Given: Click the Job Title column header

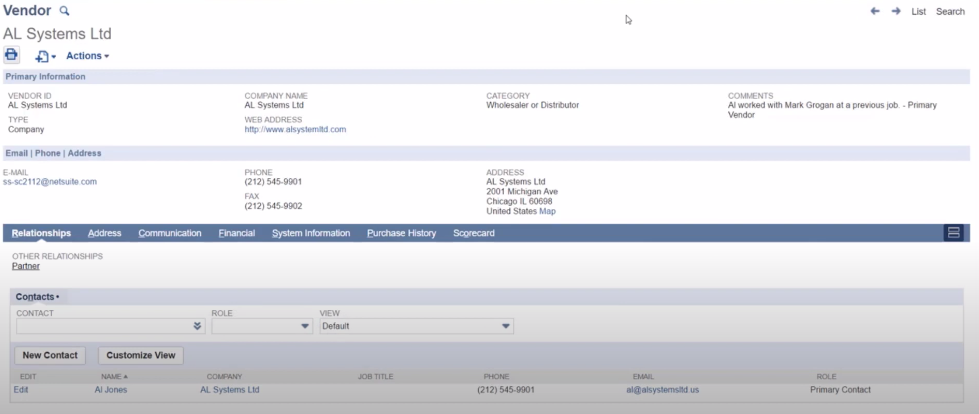Looking at the screenshot, I should click(x=375, y=377).
